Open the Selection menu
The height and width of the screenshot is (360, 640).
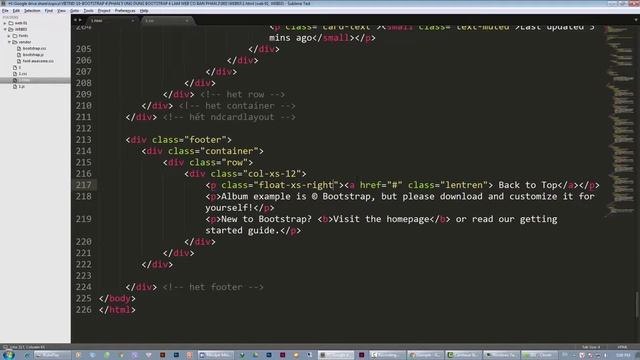(32, 11)
